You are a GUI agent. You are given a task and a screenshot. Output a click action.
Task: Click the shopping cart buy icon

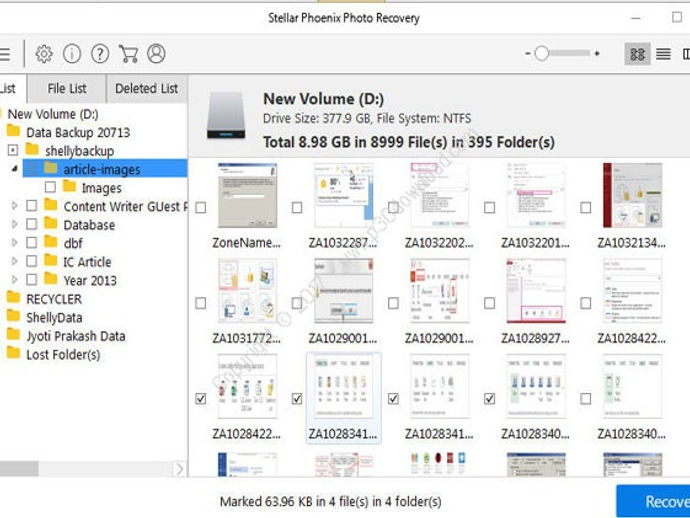coord(128,54)
